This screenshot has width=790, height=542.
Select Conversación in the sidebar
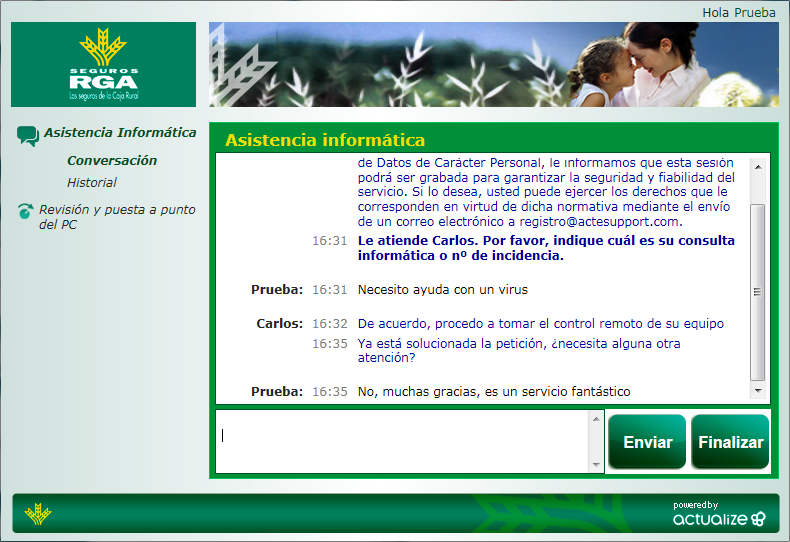(x=112, y=161)
